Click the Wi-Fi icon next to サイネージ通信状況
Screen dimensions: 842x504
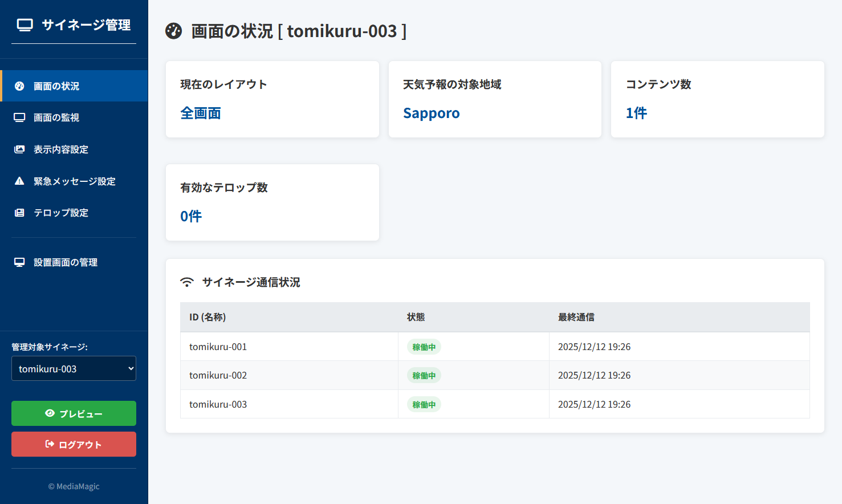(x=187, y=282)
